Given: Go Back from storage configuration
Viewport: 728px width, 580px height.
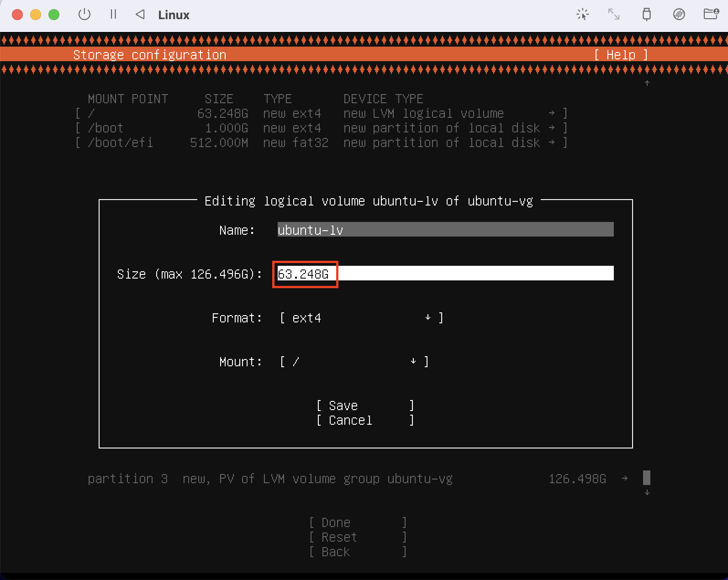Looking at the screenshot, I should [358, 552].
